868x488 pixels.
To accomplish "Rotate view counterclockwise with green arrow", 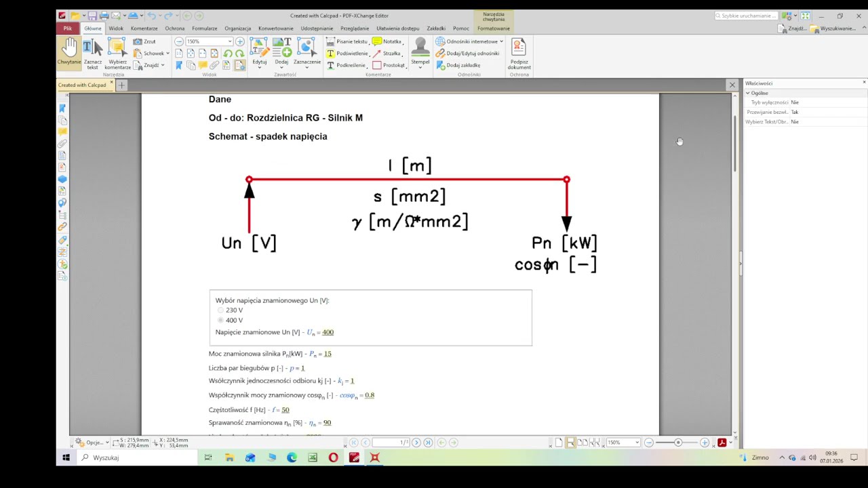I will tap(228, 54).
